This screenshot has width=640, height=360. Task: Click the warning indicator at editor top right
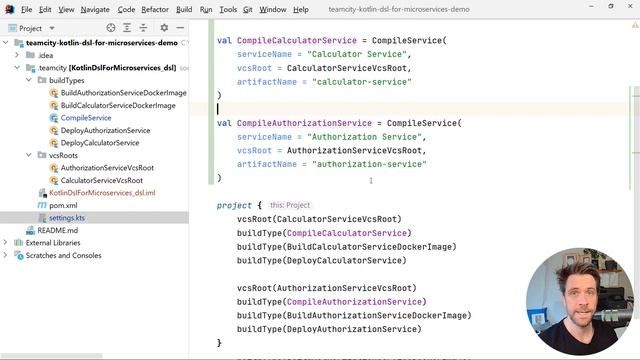click(635, 25)
